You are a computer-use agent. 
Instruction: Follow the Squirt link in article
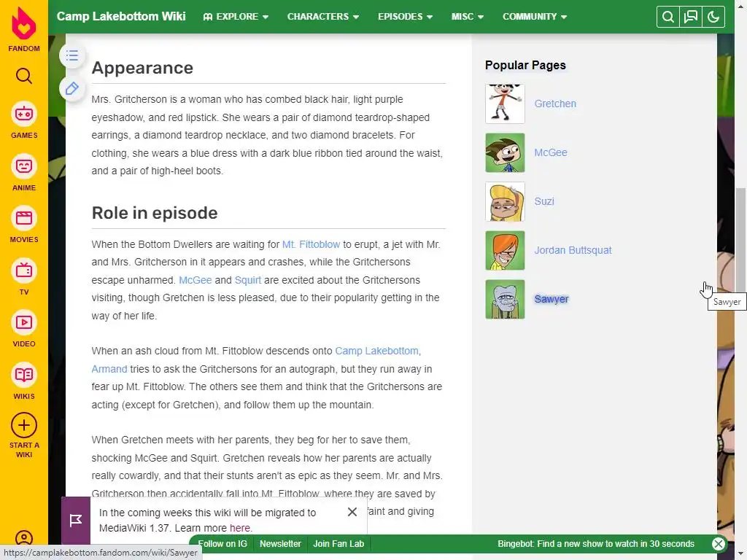pos(248,280)
